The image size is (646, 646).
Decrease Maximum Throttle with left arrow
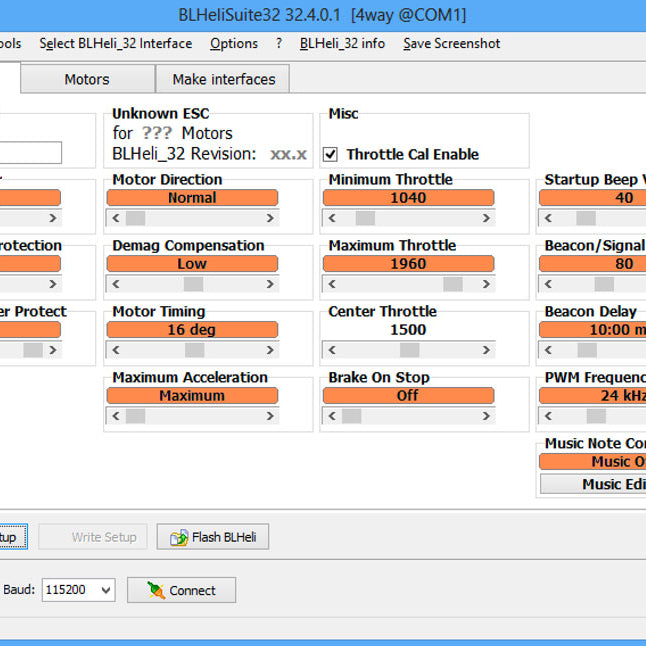point(332,284)
